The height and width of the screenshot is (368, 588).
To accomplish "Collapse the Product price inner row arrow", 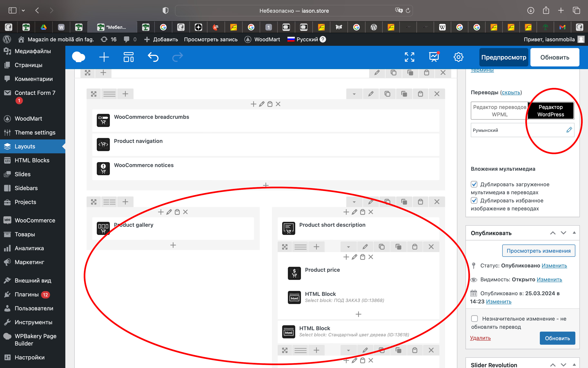I will (x=349, y=247).
